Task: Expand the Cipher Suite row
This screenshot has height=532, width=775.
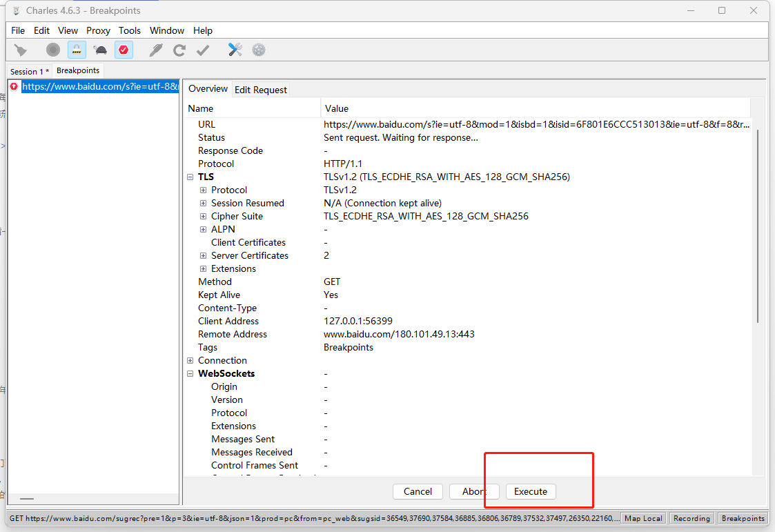Action: pos(203,217)
